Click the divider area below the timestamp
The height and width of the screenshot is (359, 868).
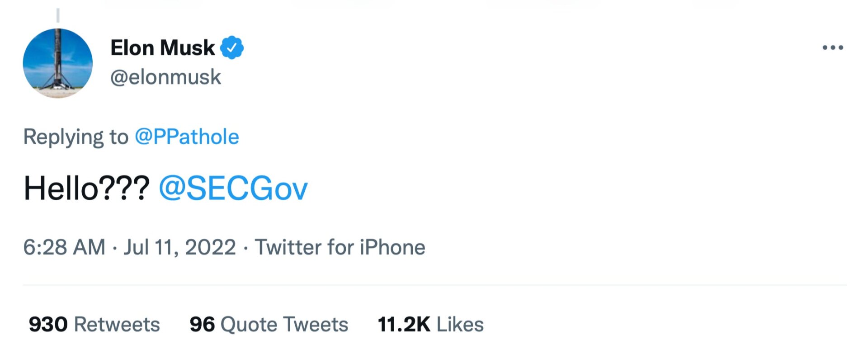click(x=434, y=285)
